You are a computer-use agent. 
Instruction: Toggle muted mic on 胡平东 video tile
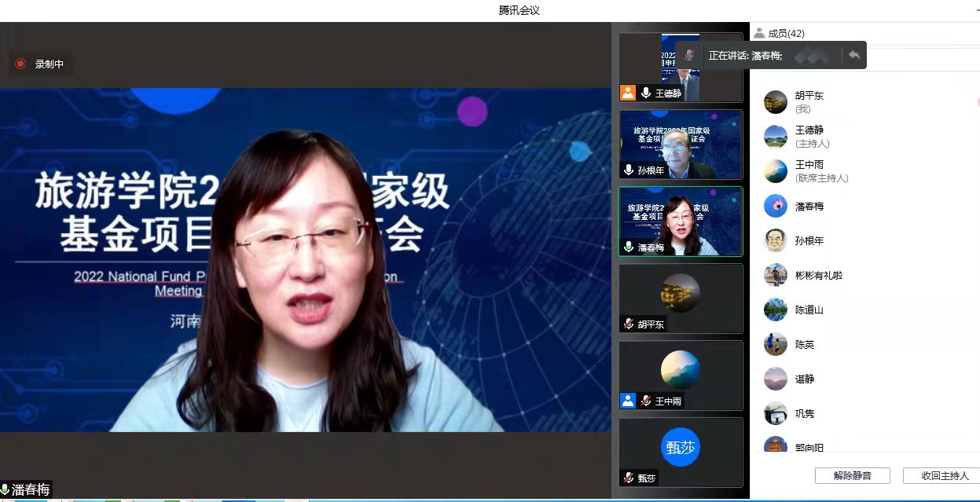click(629, 324)
